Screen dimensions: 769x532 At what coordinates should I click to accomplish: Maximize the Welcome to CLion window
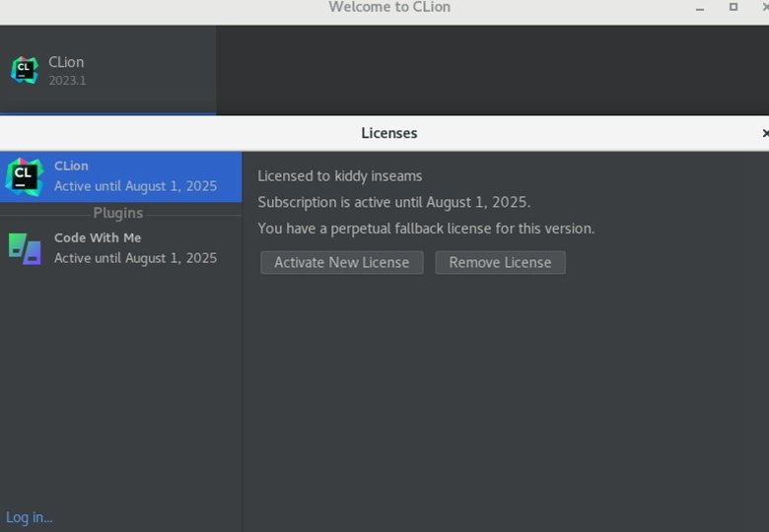point(734,7)
